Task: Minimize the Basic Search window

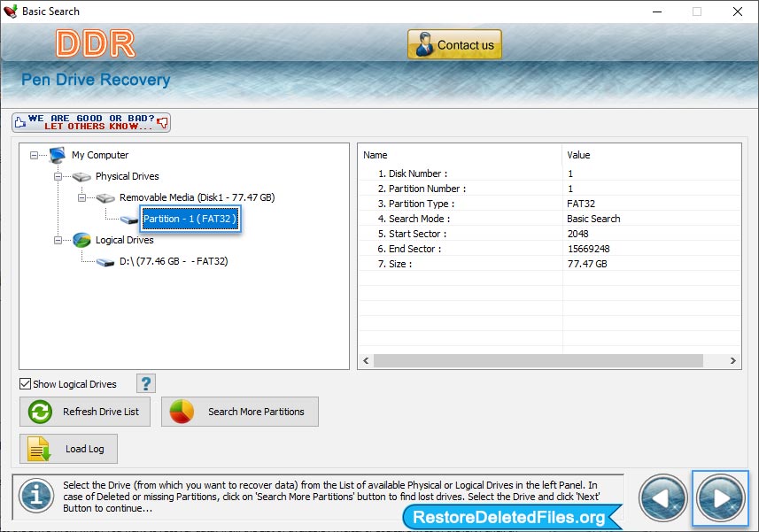Action: [657, 12]
